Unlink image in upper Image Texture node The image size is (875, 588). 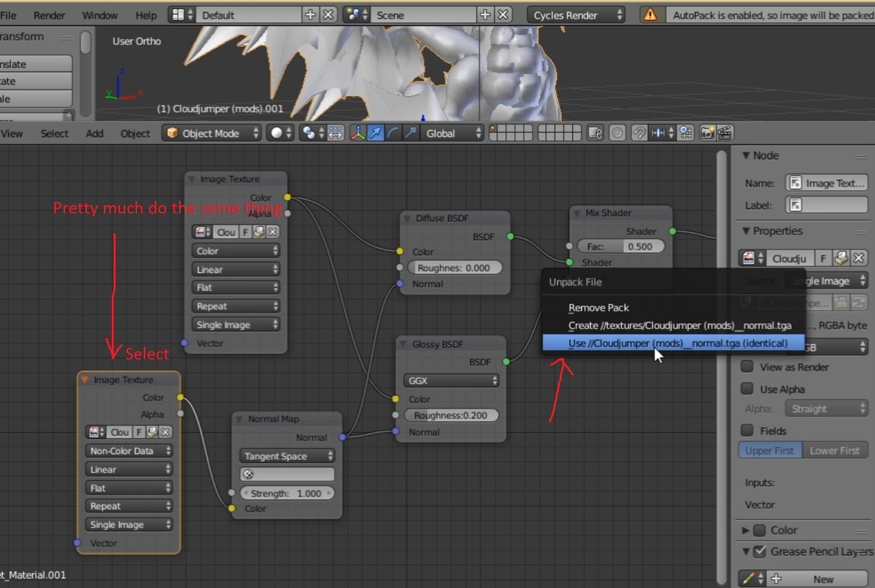click(x=272, y=232)
